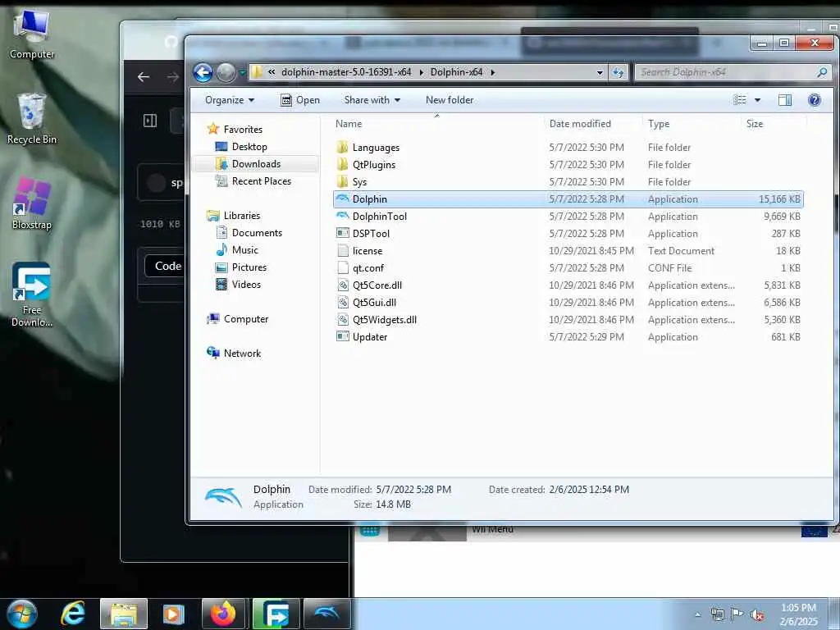The height and width of the screenshot is (630, 840).
Task: Expand the hidden breadcrumb path chevron
Action: coord(272,72)
